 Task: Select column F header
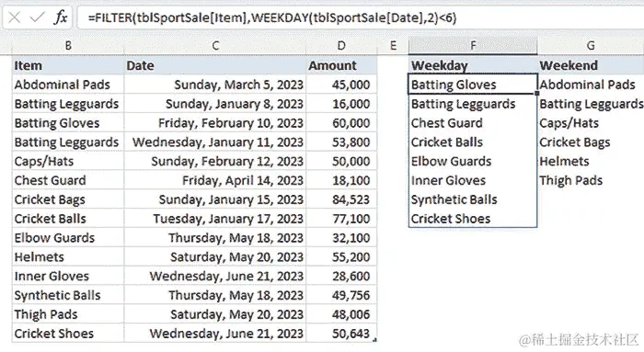click(473, 46)
